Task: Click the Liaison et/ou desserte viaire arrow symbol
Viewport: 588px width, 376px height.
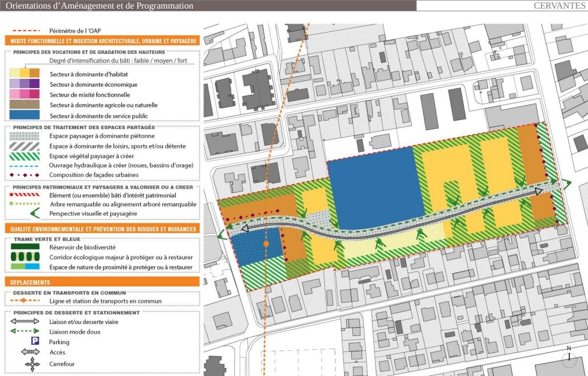Action: pos(25,321)
